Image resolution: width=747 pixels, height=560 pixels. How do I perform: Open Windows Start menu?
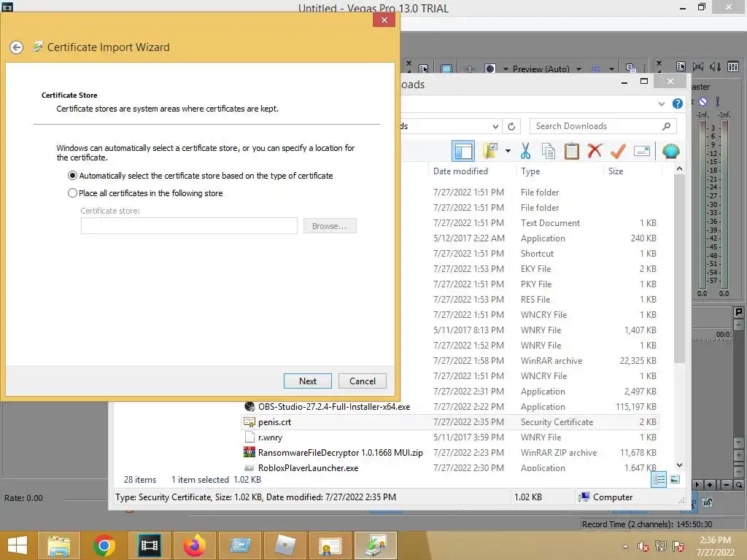coord(18,545)
